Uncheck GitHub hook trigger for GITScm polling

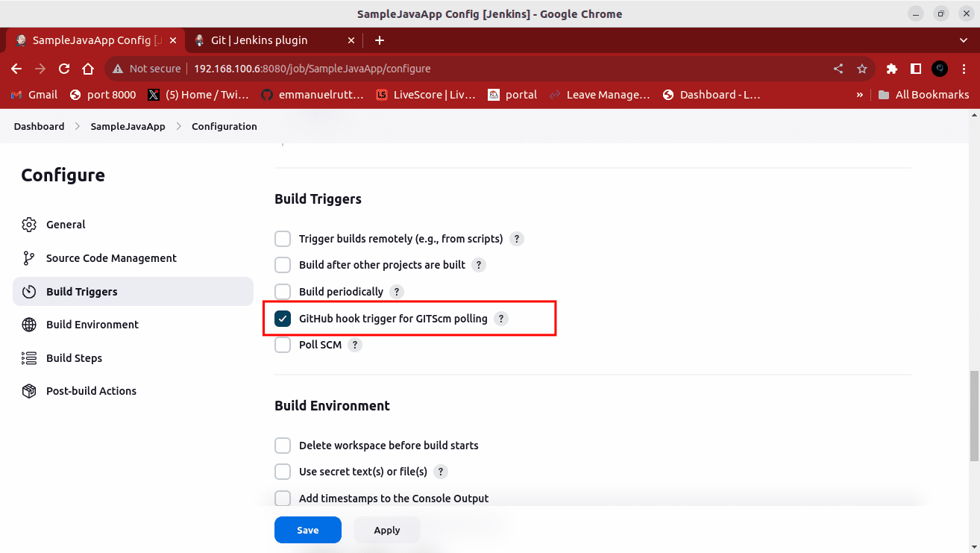tap(283, 319)
